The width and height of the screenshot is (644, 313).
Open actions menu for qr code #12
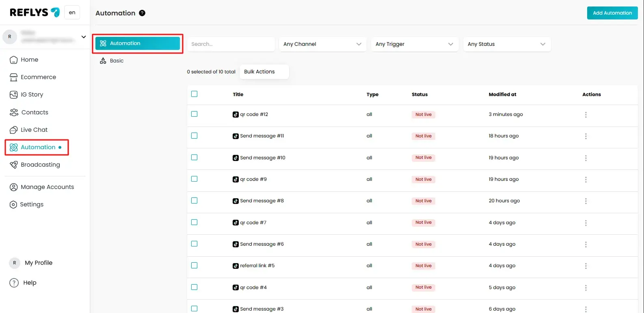[x=586, y=115]
